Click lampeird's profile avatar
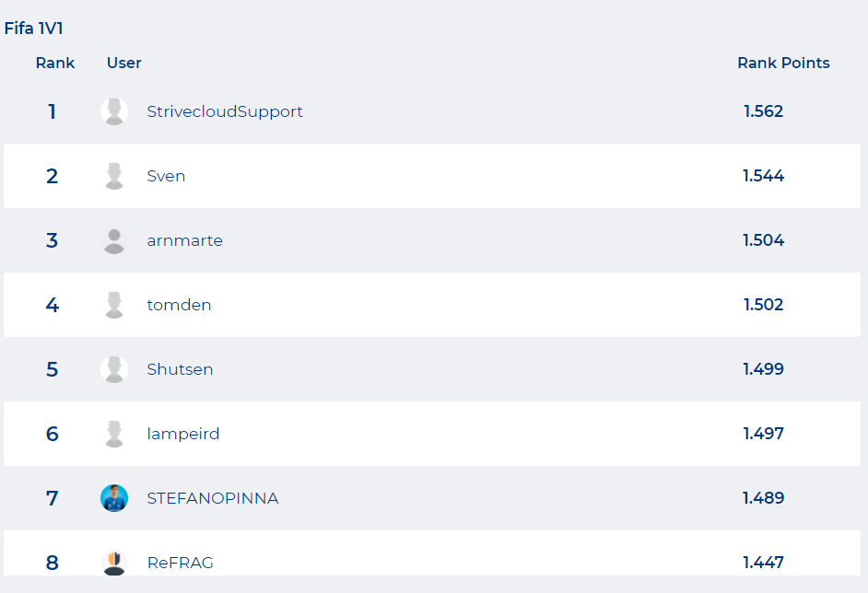The width and height of the screenshot is (868, 593). coord(114,434)
